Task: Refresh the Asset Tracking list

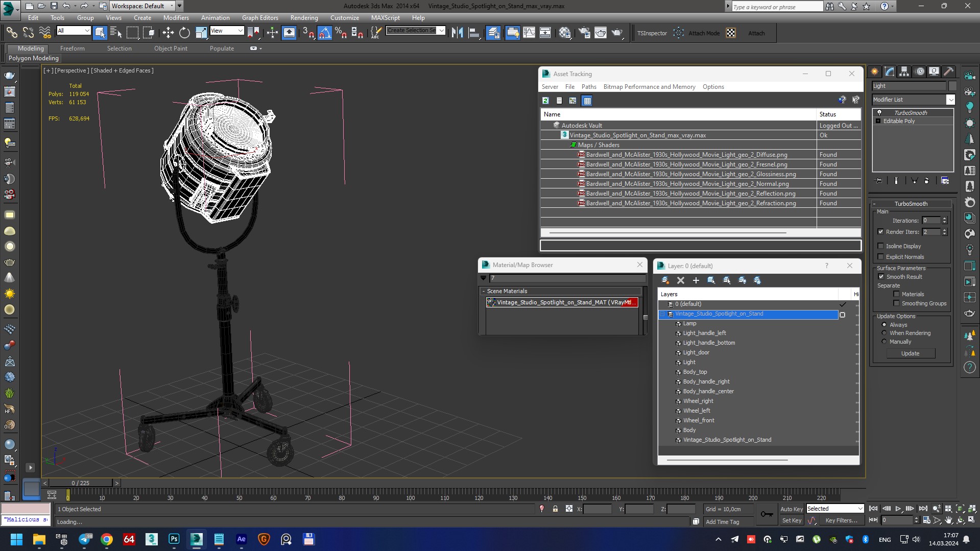Action: [x=545, y=101]
